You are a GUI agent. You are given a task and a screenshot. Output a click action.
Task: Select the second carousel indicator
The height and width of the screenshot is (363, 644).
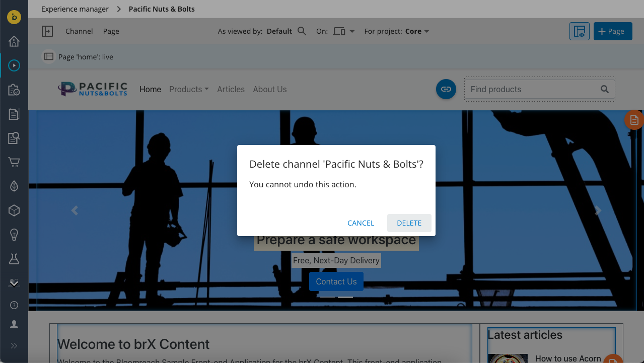pos(345,297)
